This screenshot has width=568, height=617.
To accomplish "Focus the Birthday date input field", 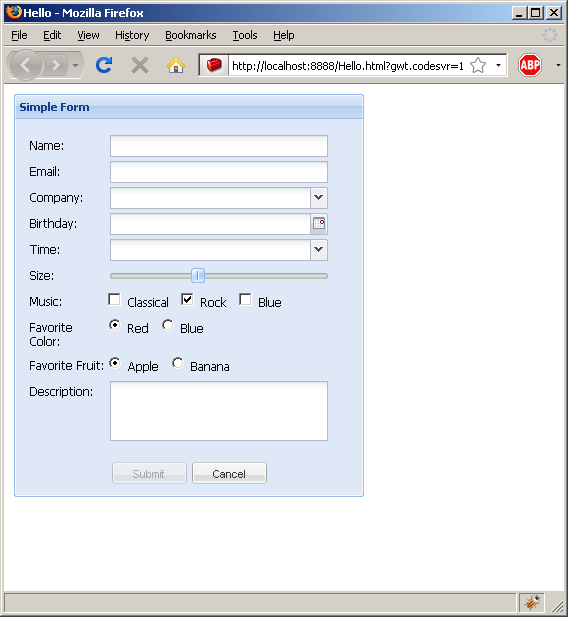I will pos(210,224).
